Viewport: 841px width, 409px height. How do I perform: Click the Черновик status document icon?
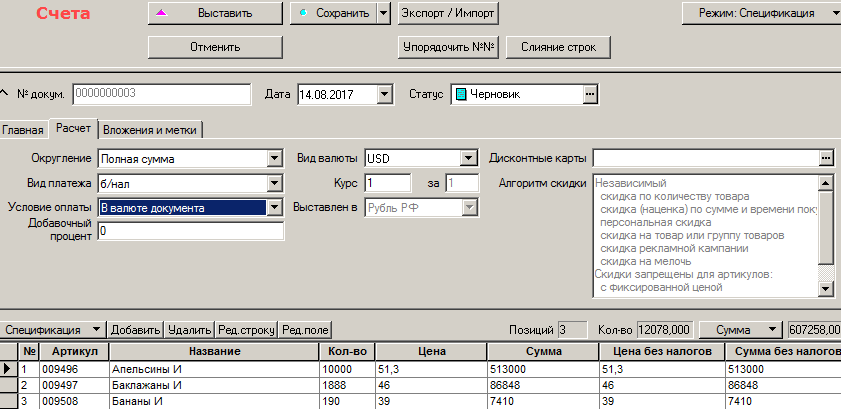(x=460, y=95)
